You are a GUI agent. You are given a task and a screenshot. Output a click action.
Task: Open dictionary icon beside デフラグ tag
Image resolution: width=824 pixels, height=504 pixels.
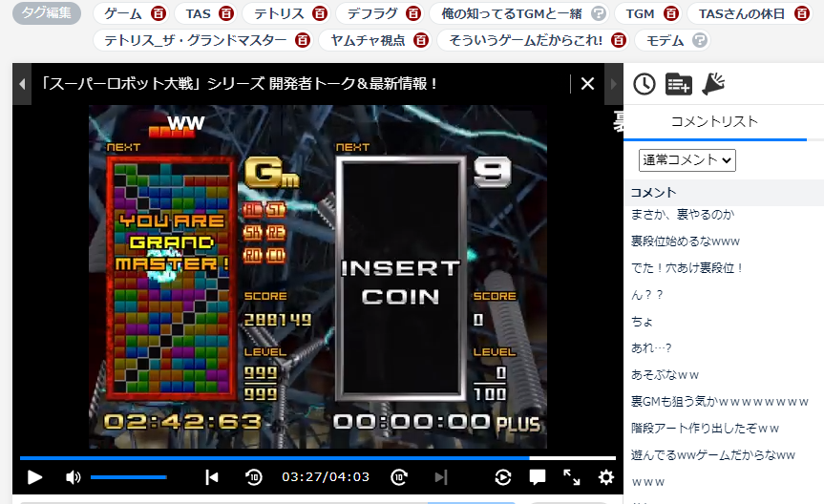(413, 13)
